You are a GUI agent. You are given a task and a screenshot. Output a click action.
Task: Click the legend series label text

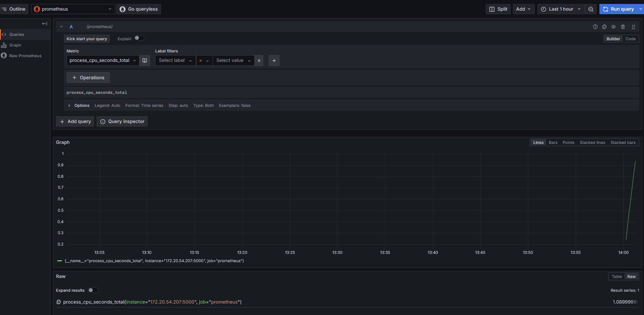(x=154, y=261)
